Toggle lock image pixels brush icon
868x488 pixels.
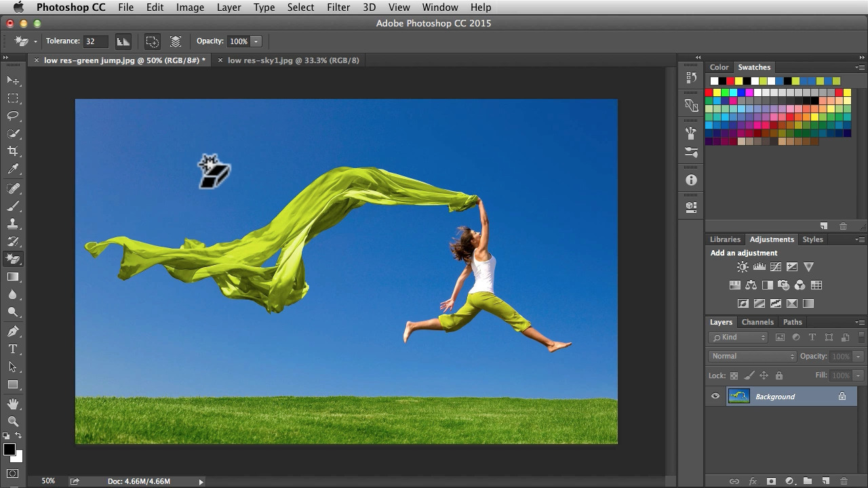coord(749,375)
